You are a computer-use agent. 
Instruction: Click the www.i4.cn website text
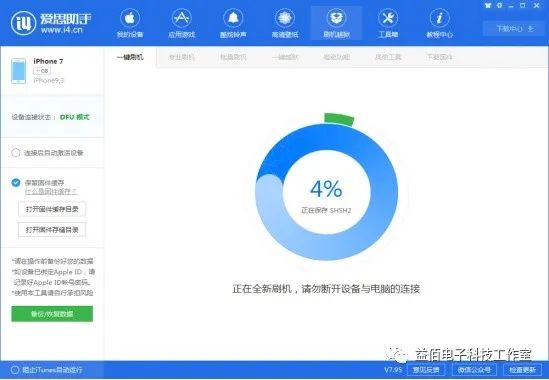tap(62, 30)
